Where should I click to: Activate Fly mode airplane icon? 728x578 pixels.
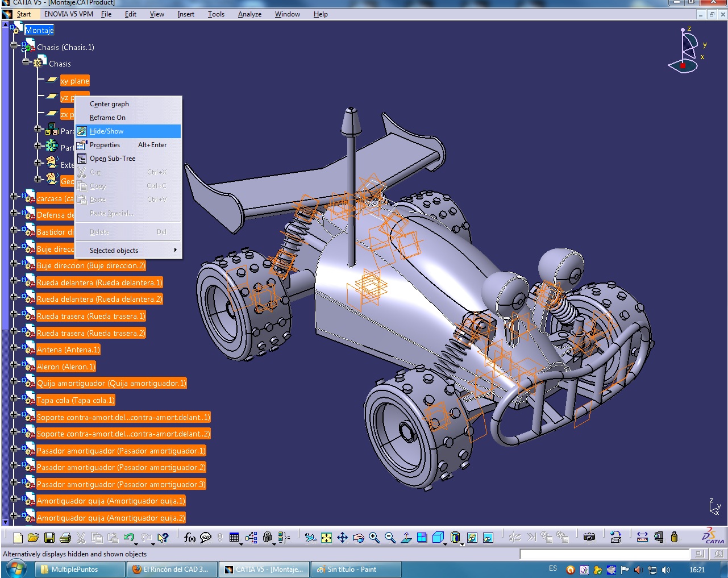[310, 537]
